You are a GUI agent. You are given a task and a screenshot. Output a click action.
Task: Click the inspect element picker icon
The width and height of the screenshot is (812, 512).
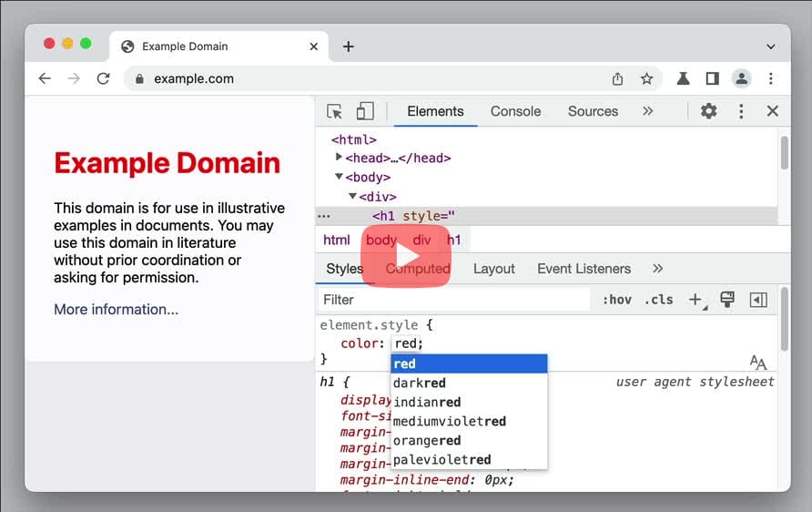[334, 111]
